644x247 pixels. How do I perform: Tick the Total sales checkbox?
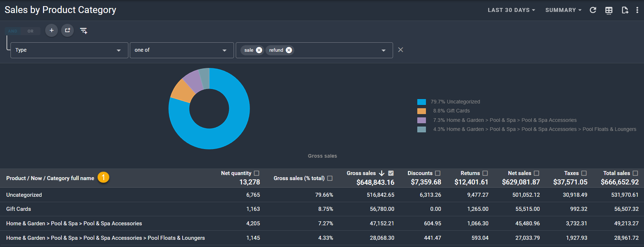635,173
